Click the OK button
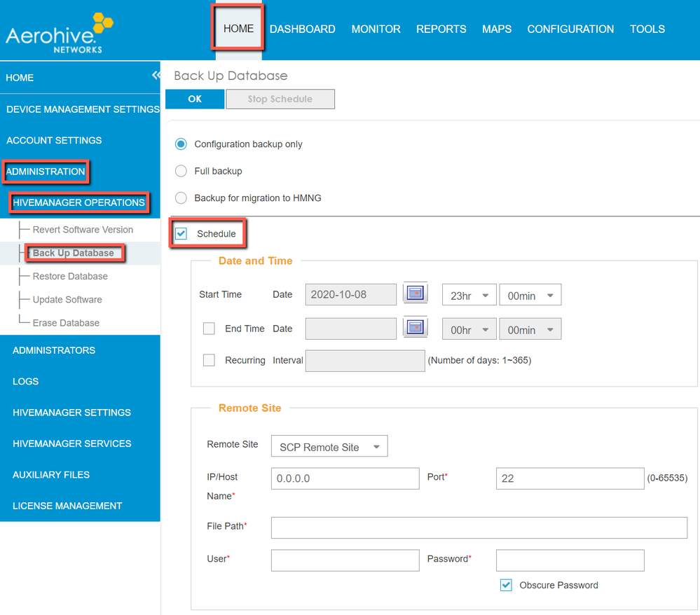The width and height of the screenshot is (700, 615). pyautogui.click(x=195, y=99)
